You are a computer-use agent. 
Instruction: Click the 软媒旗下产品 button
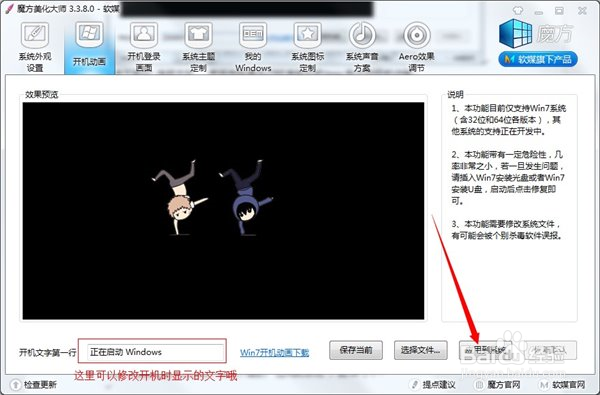pyautogui.click(x=538, y=59)
